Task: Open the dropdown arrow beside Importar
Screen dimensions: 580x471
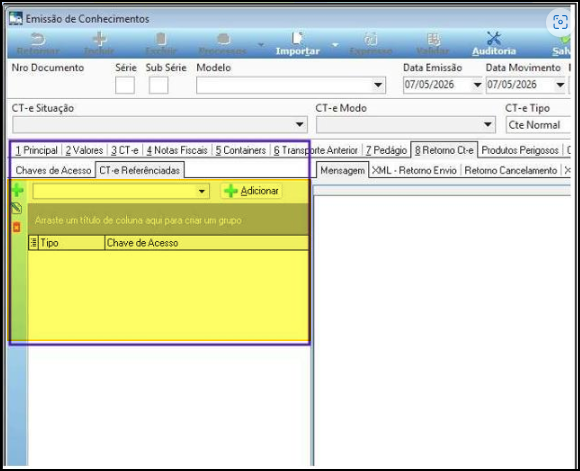Action: 335,45
